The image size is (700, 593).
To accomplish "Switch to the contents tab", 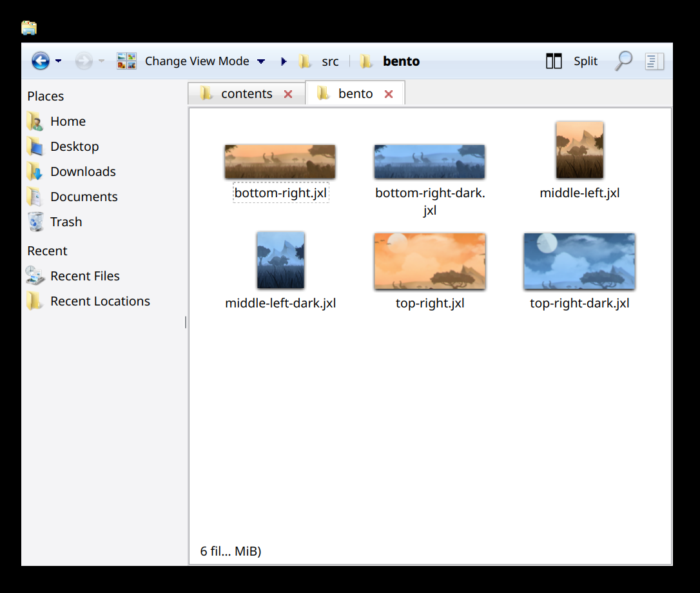I will (x=247, y=93).
